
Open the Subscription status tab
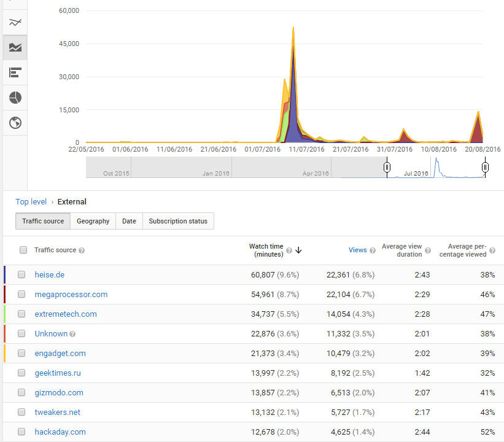[x=178, y=221]
